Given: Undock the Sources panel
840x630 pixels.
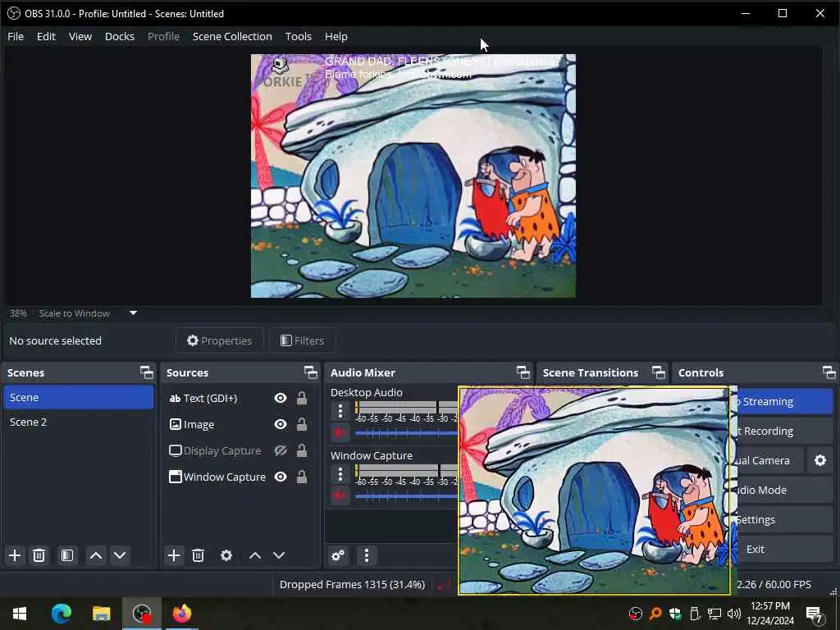Looking at the screenshot, I should (311, 372).
